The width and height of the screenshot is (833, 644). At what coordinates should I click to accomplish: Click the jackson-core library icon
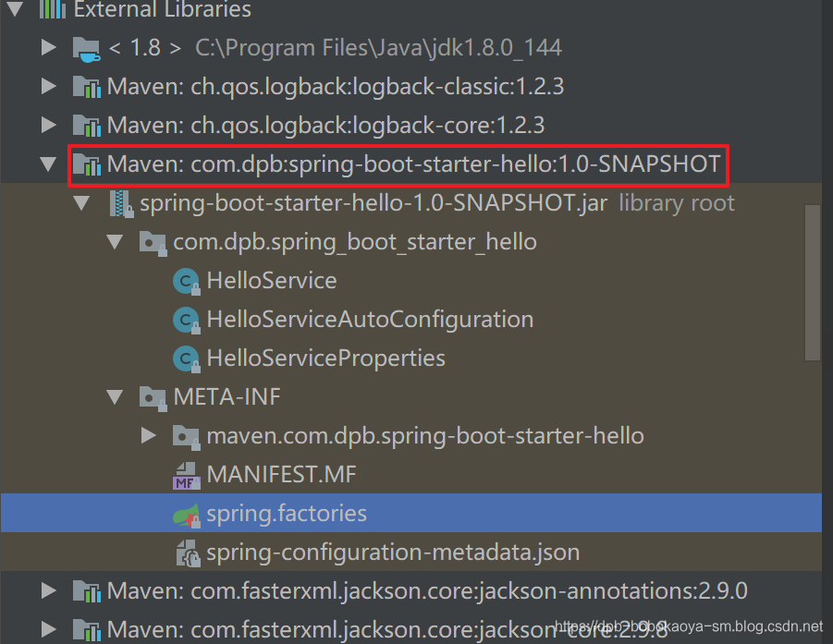click(87, 629)
